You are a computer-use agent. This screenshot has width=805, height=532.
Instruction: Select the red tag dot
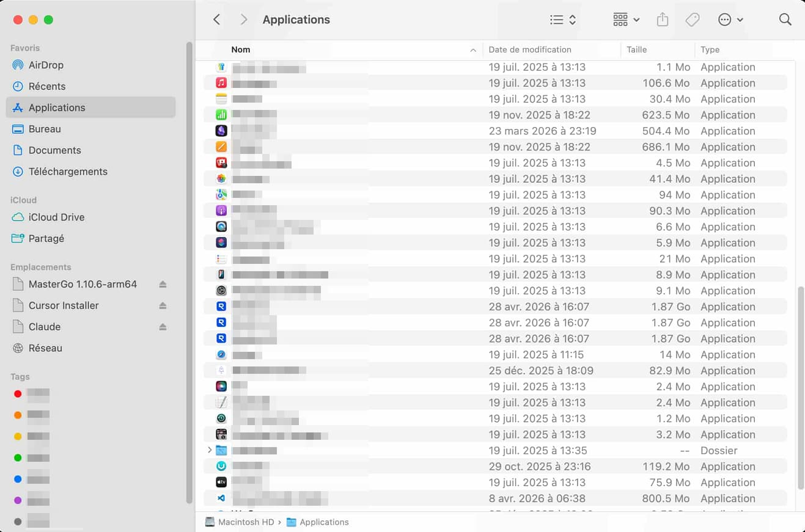pyautogui.click(x=18, y=394)
